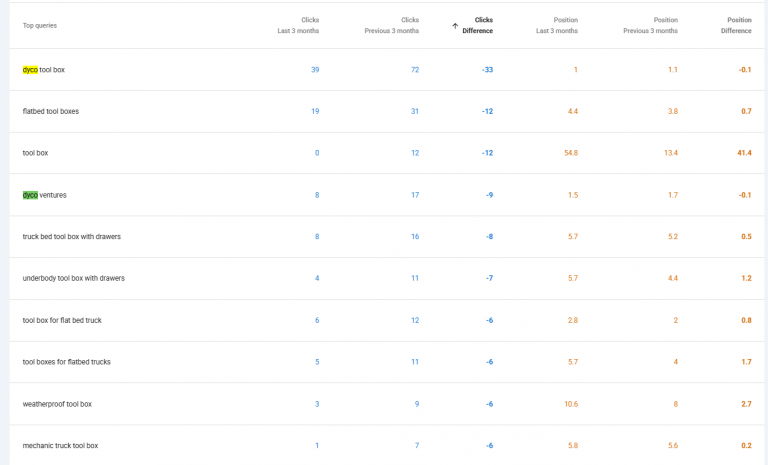Select the 'tool box' query row

(387, 153)
